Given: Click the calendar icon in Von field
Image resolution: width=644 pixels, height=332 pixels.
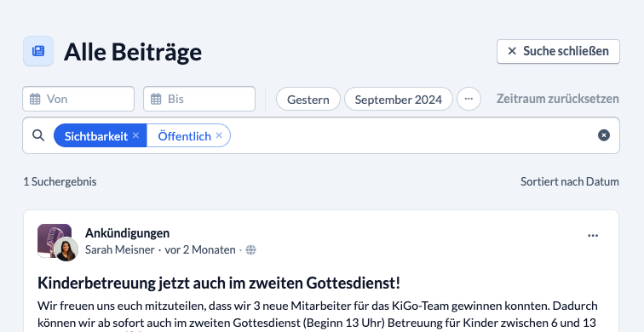Looking at the screenshot, I should (35, 99).
